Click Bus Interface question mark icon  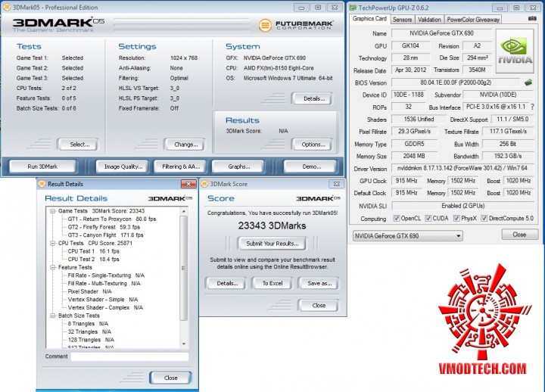click(x=532, y=107)
